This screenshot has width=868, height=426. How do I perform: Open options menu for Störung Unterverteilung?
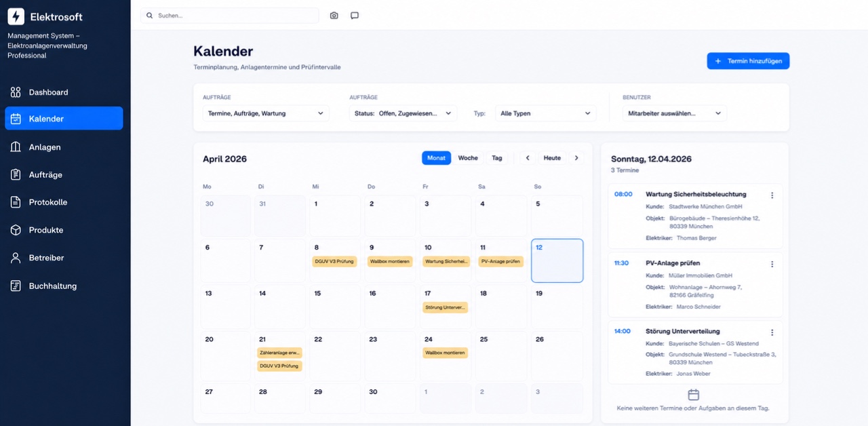tap(772, 332)
